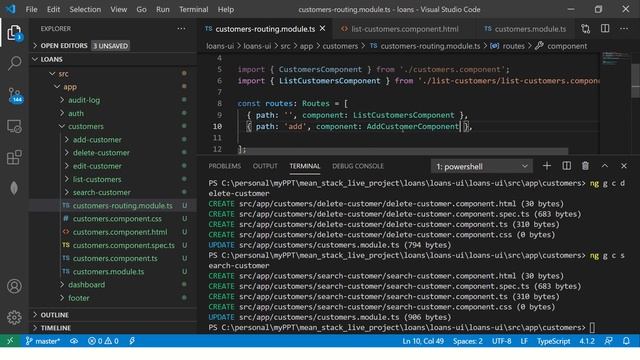Open Explorer more actions ellipsis
This screenshot has height=360, width=640.
(x=181, y=29)
